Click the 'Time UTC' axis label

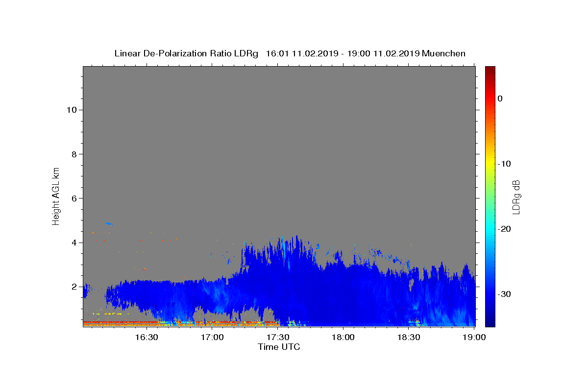click(x=279, y=347)
